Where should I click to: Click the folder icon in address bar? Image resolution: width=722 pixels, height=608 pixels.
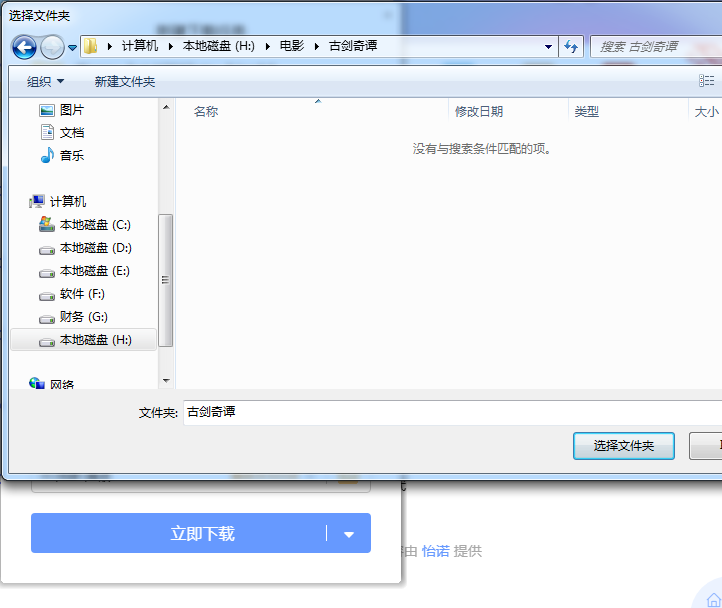[91, 46]
